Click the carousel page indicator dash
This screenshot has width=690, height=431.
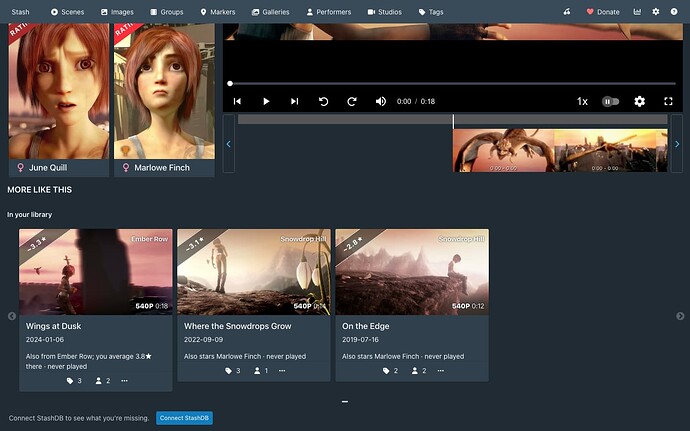point(345,402)
